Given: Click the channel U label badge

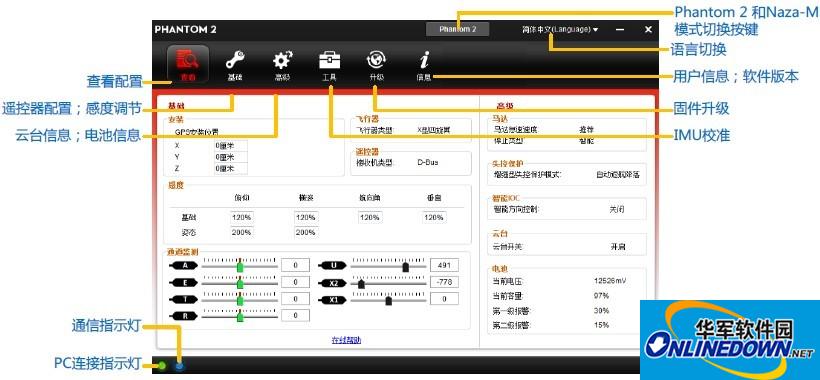Looking at the screenshot, I should (333, 266).
